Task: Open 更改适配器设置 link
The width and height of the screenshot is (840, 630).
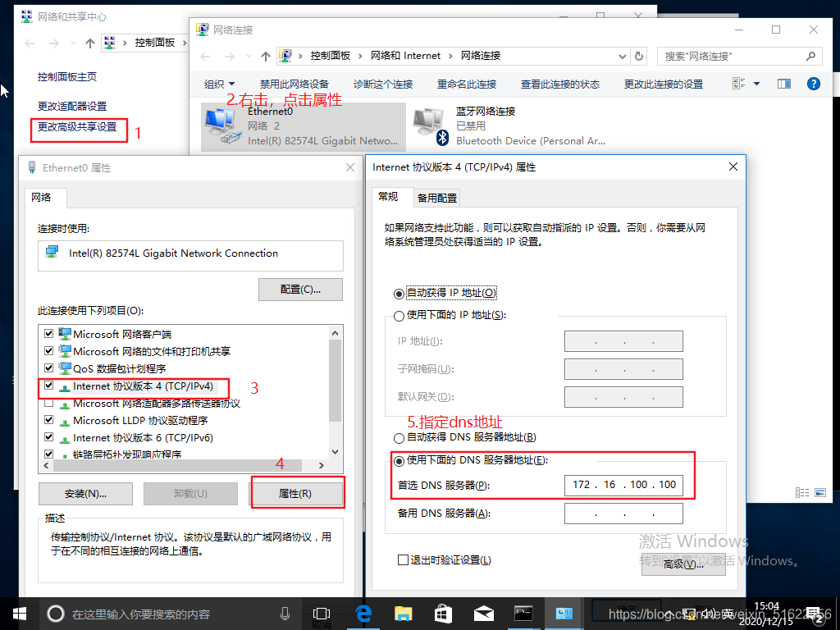Action: pos(72,106)
